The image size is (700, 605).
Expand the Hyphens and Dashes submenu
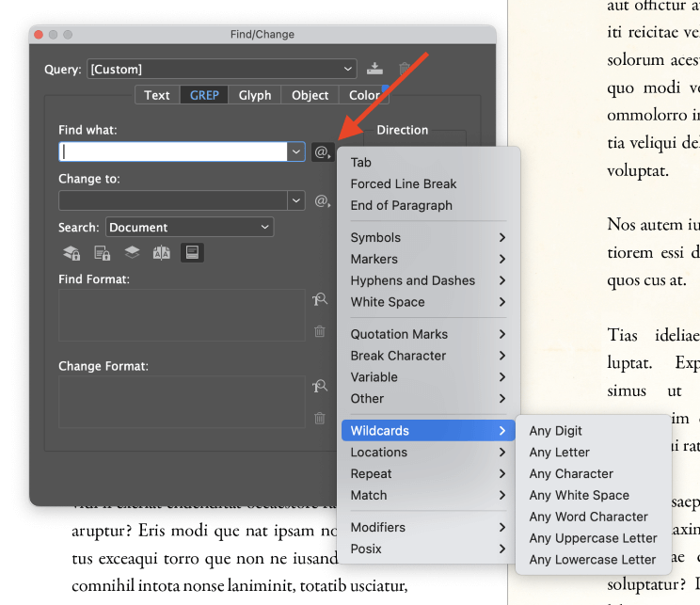pyautogui.click(x=429, y=280)
